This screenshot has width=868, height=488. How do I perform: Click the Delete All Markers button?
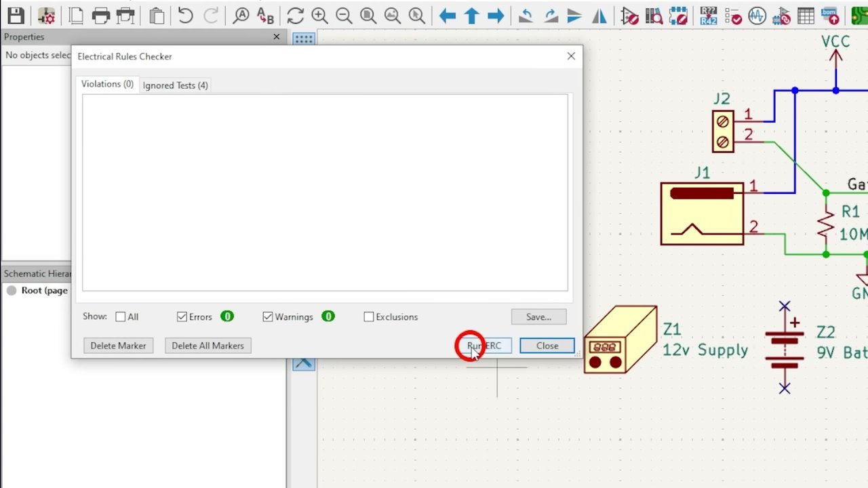click(208, 346)
